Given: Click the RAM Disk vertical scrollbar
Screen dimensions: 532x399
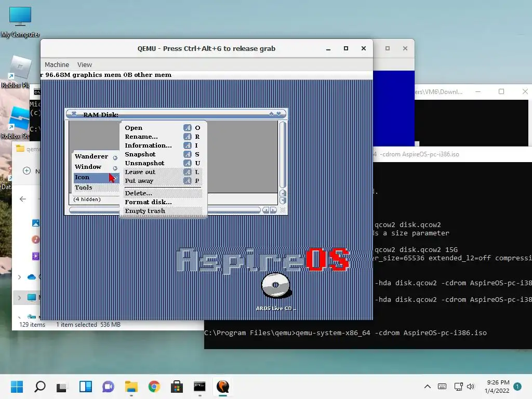Looking at the screenshot, I should [x=282, y=154].
